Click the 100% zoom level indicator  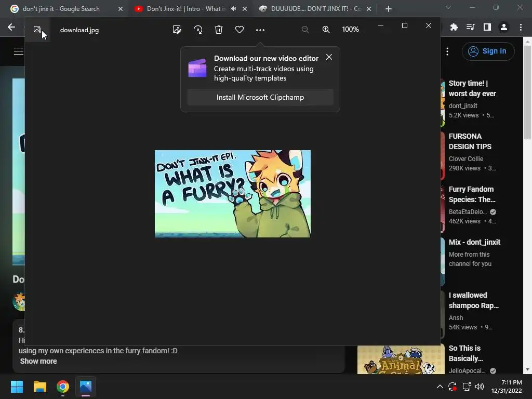click(351, 30)
